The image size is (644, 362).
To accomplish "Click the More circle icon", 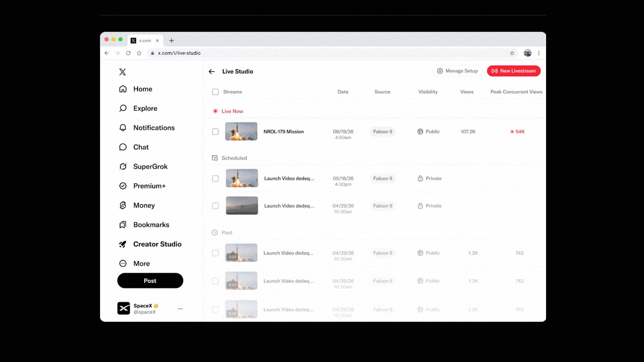I will 123,263.
